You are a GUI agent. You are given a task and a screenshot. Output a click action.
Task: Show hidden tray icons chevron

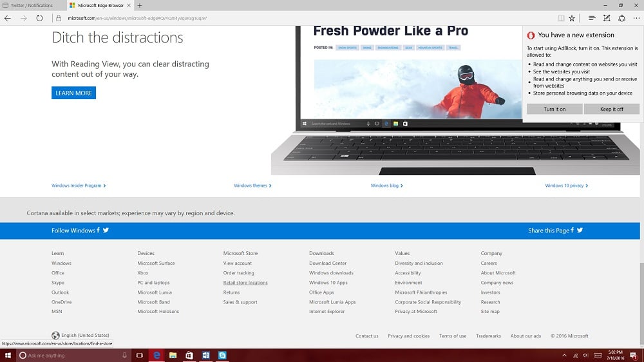(564, 356)
